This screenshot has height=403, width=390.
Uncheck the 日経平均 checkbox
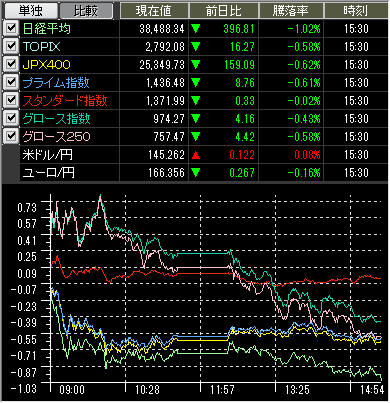[11, 28]
